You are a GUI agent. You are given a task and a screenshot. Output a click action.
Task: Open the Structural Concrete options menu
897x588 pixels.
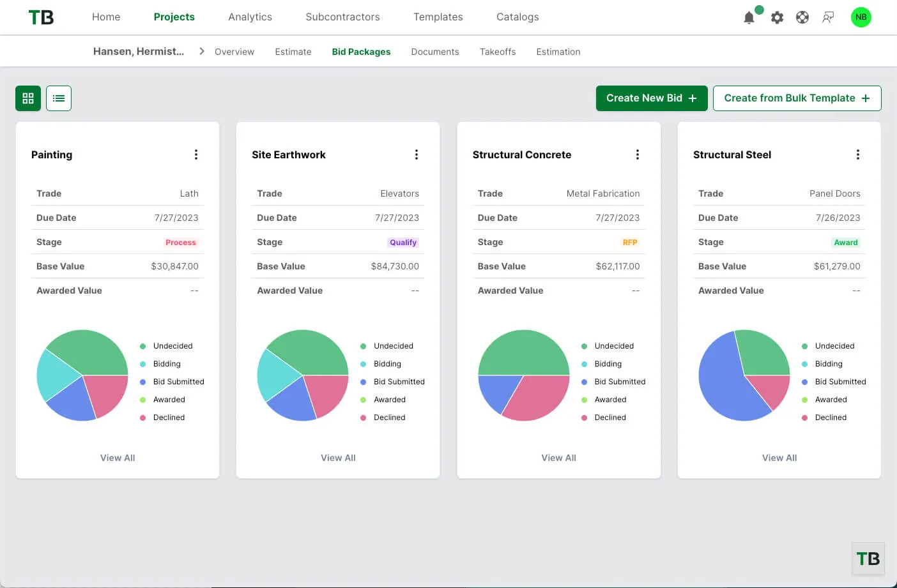(637, 154)
